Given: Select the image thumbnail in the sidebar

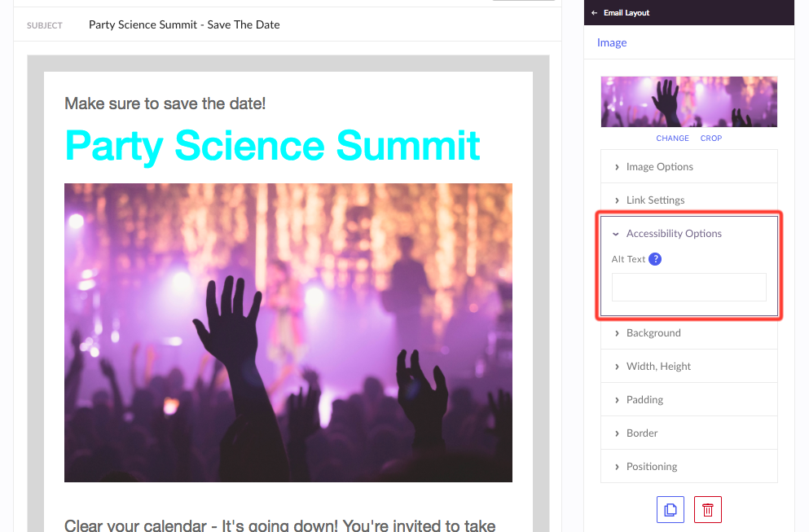Looking at the screenshot, I should pyautogui.click(x=688, y=102).
